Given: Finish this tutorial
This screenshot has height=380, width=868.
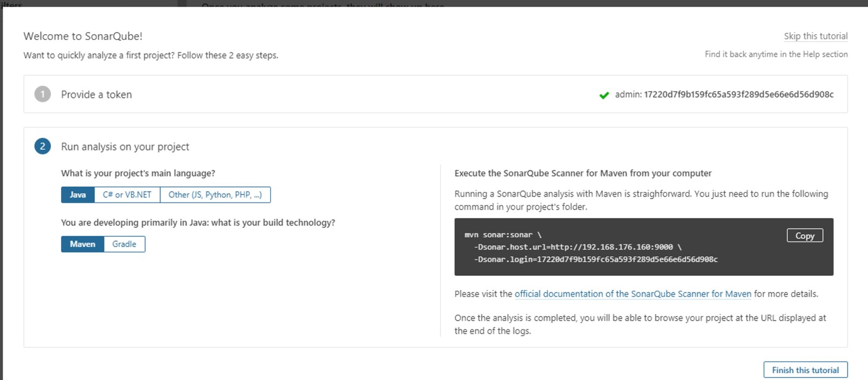Looking at the screenshot, I should (x=805, y=370).
